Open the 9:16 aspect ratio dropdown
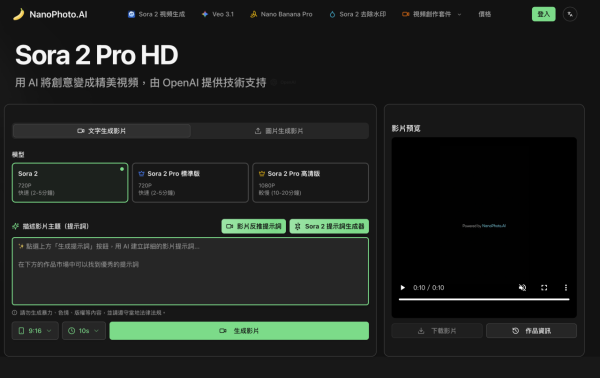This screenshot has height=378, width=600. 35,331
